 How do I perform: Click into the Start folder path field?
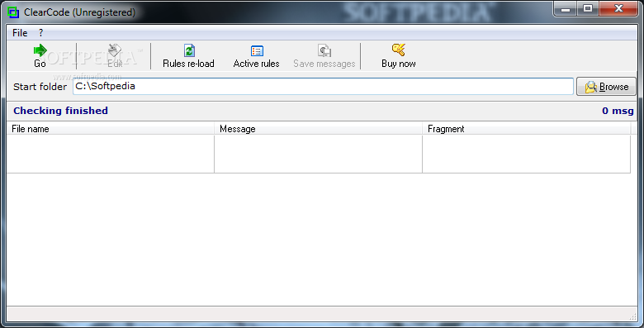pos(323,86)
